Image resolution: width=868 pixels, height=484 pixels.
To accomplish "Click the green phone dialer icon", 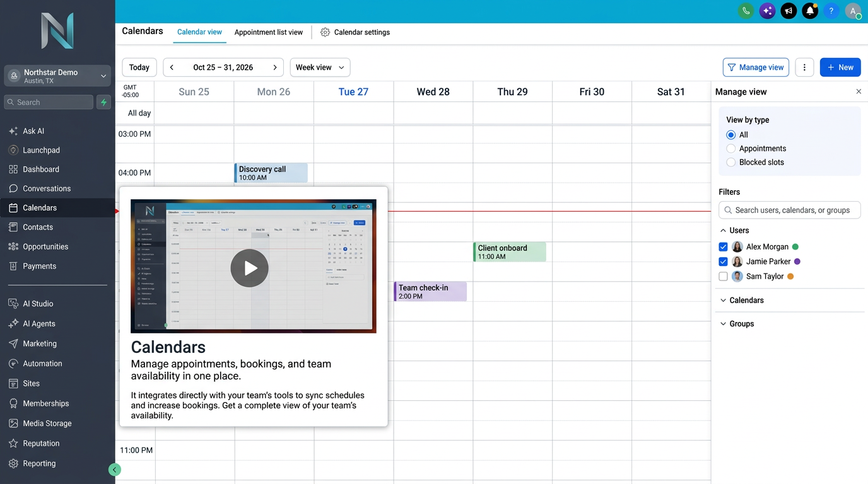I will (746, 11).
